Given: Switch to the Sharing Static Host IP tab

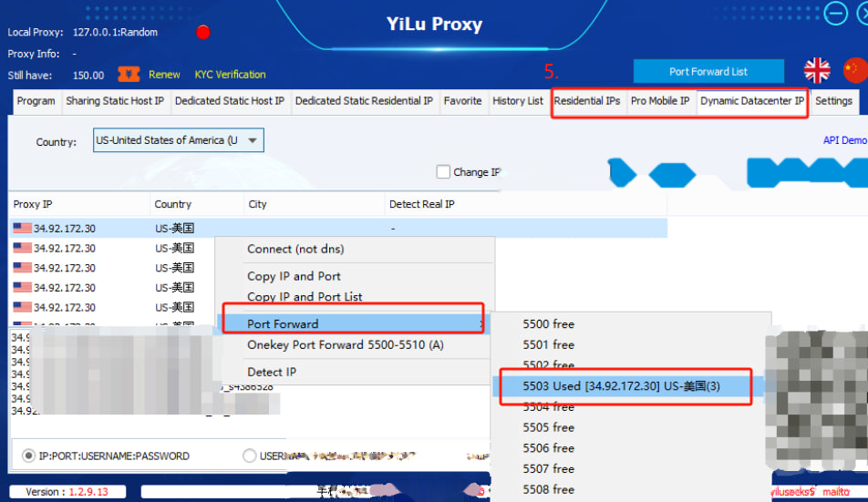Looking at the screenshot, I should pos(115,101).
